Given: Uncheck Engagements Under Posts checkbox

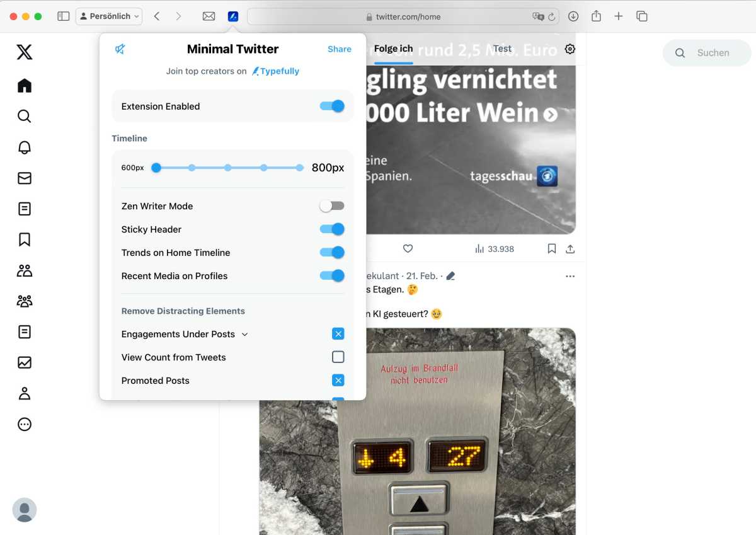Looking at the screenshot, I should point(338,334).
